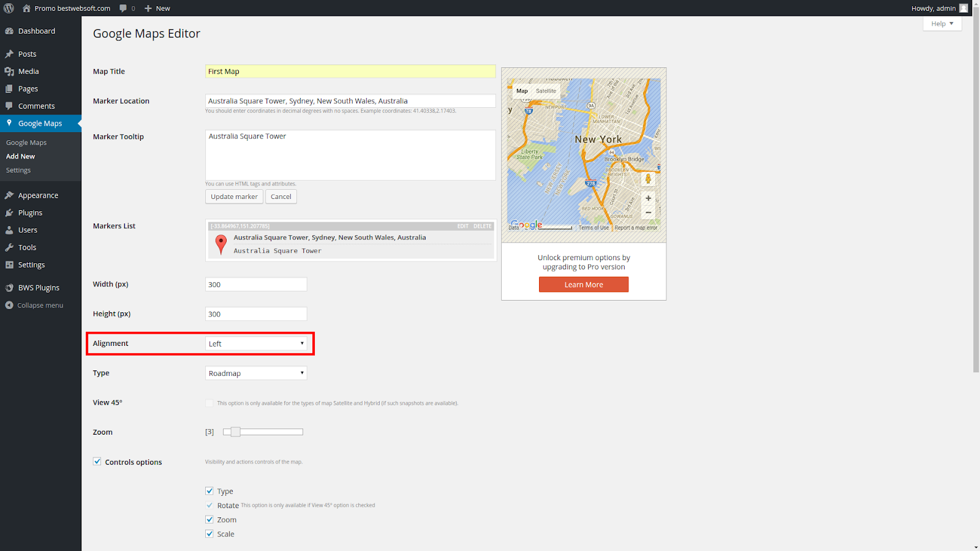Zoom out with the map minus button
Viewport: 980px width, 551px height.
pyautogui.click(x=648, y=212)
